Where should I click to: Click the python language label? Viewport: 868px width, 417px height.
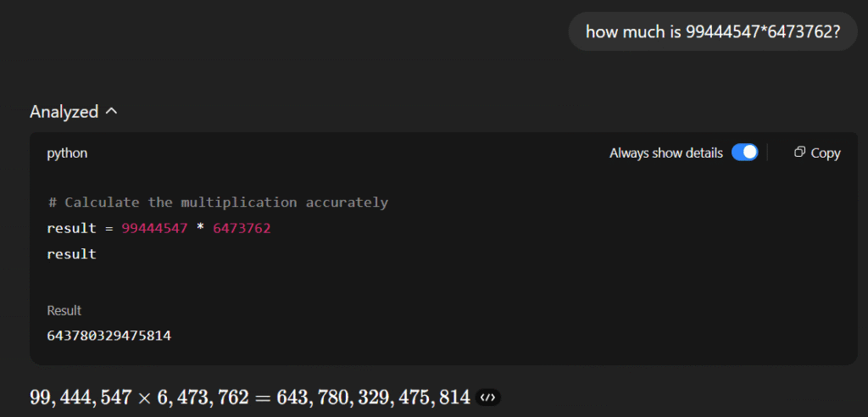pyautogui.click(x=67, y=153)
